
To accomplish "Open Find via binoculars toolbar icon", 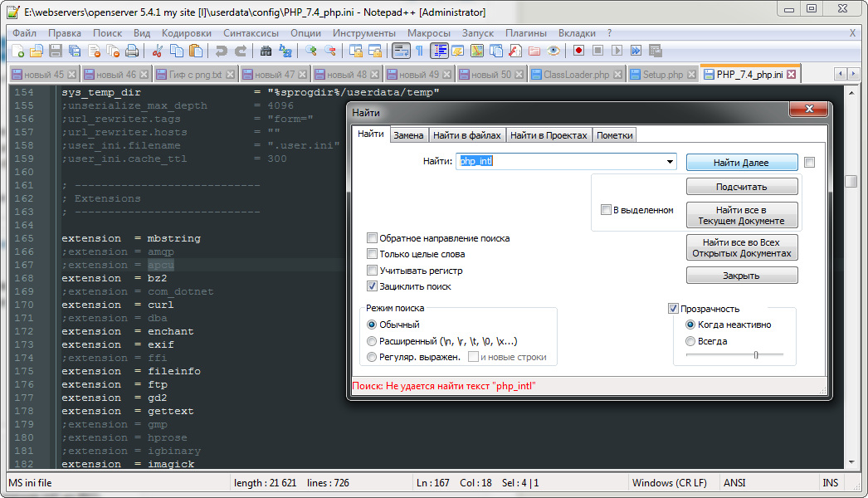I will (x=266, y=51).
